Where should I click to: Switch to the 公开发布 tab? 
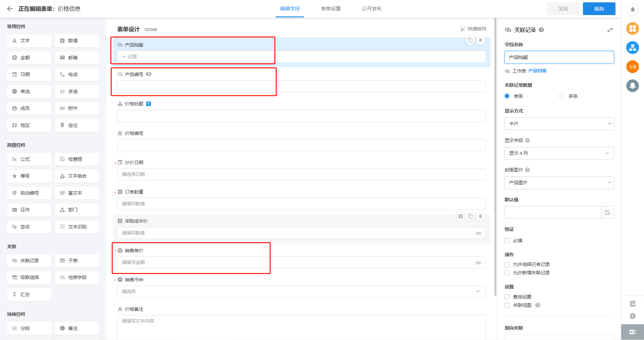coord(372,9)
